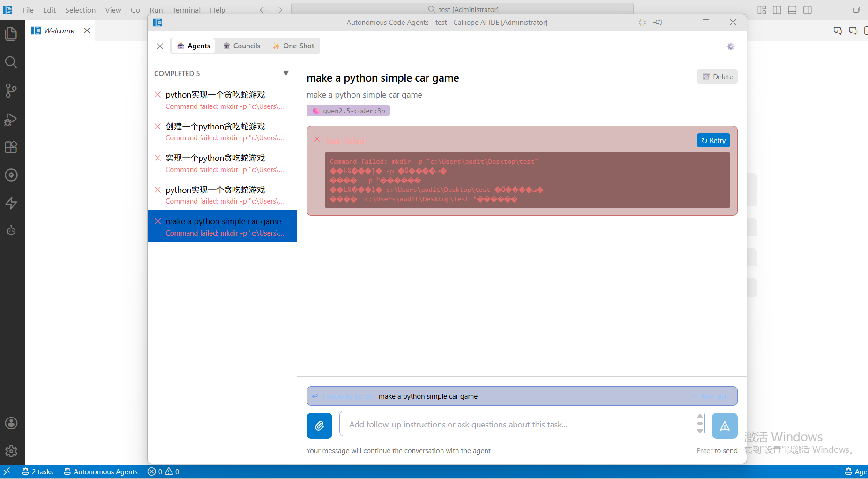Click the pin window icon in dialog title bar
Viewport: 868px width, 479px height.
click(658, 23)
